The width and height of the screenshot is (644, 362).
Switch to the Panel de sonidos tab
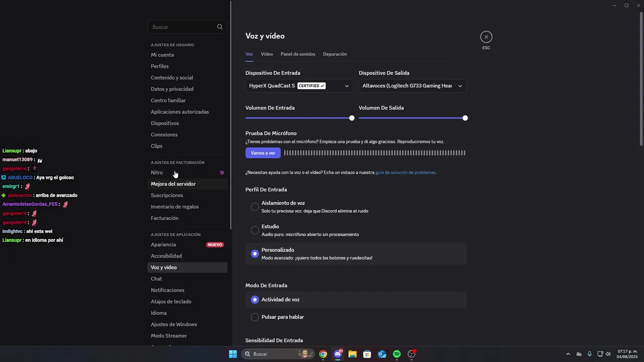[x=298, y=54]
